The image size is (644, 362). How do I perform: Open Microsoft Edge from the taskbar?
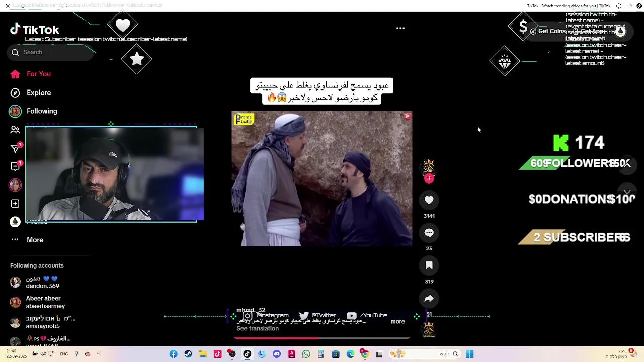350,354
